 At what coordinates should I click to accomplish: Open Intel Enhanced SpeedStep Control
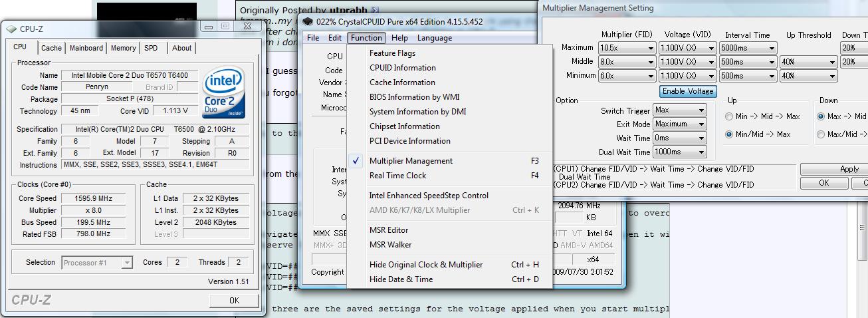click(449, 196)
